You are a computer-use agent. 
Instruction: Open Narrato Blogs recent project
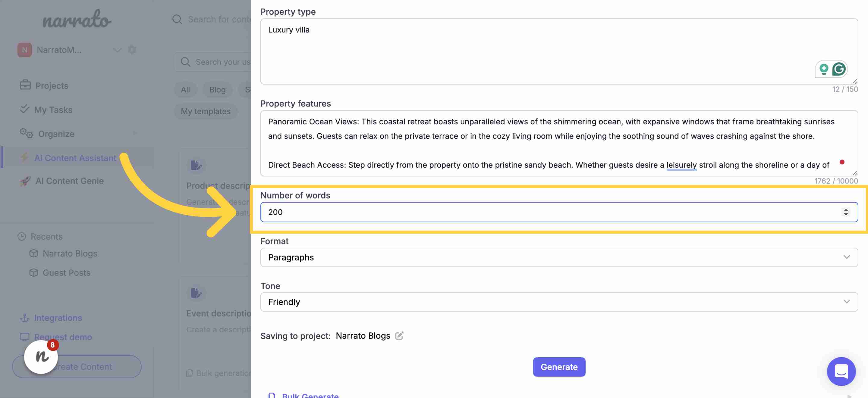[x=70, y=253]
